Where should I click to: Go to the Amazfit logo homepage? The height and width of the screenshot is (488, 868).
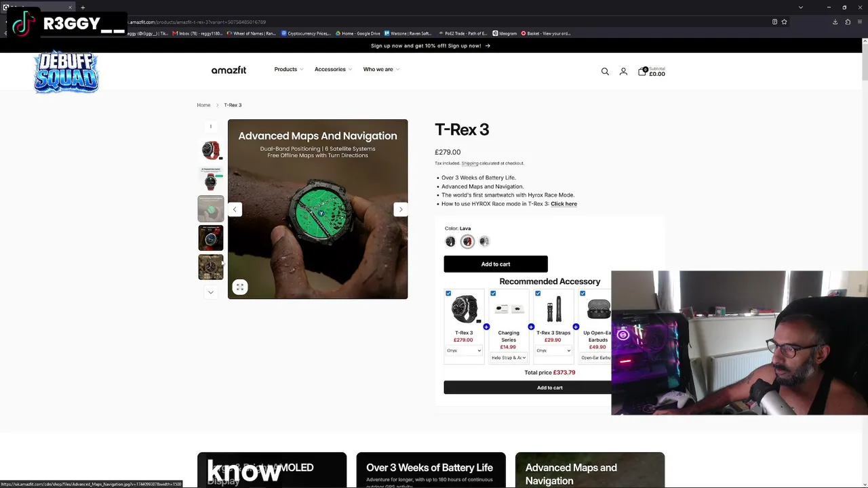[x=229, y=70]
